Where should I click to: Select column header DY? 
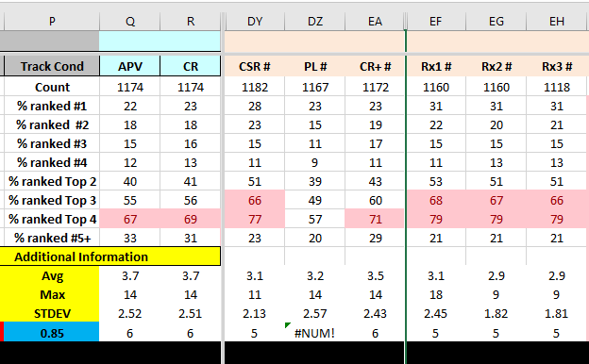(x=255, y=22)
